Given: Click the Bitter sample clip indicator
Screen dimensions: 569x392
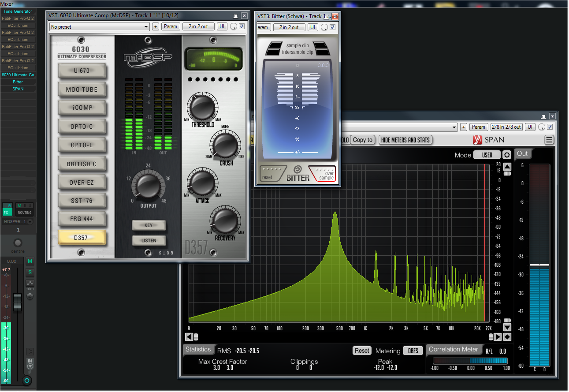Looking at the screenshot, I should coord(298,45).
